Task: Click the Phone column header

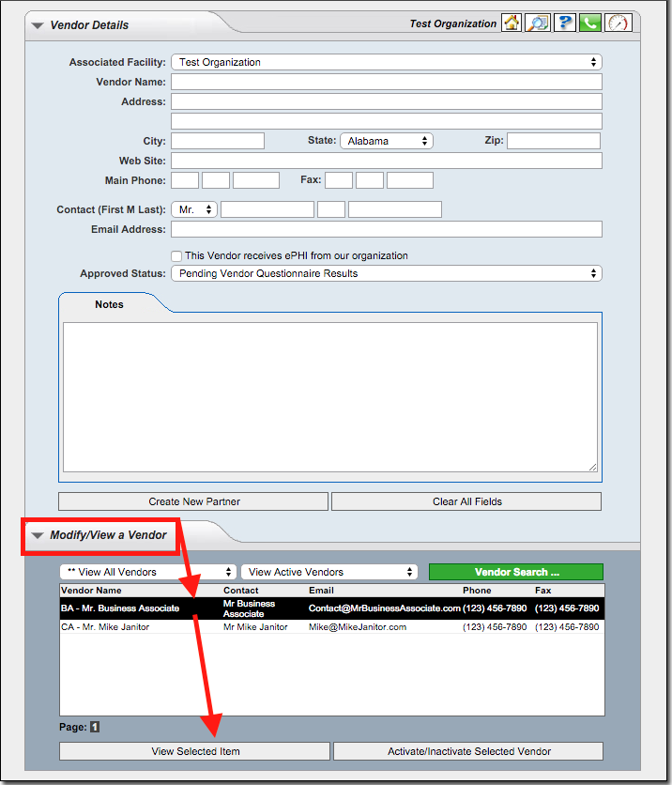Action: 477,591
